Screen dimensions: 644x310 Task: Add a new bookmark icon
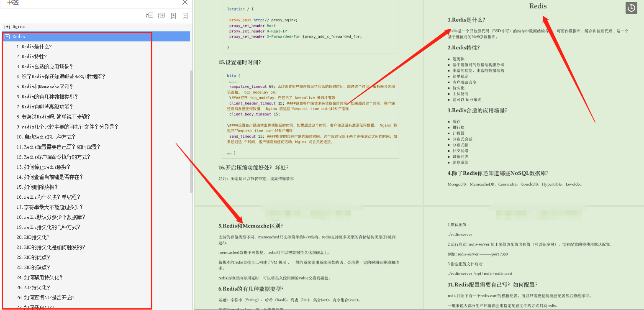tap(173, 16)
